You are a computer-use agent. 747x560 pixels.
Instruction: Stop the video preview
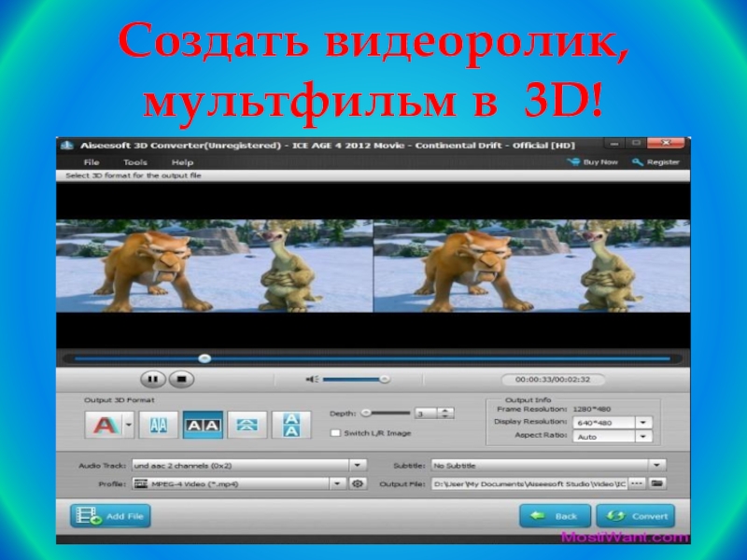tap(181, 379)
